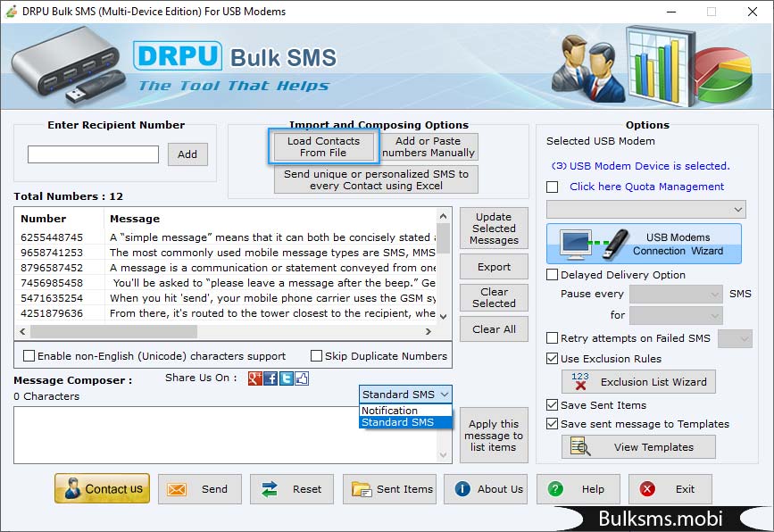
Task: Click the green question mark Help icon
Action: click(x=555, y=488)
